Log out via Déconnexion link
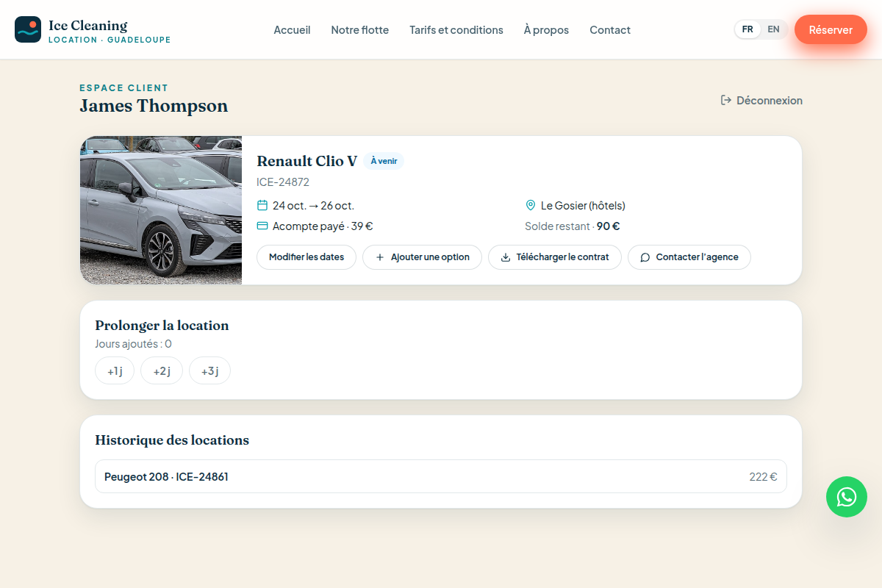The width and height of the screenshot is (882, 588). tap(761, 100)
